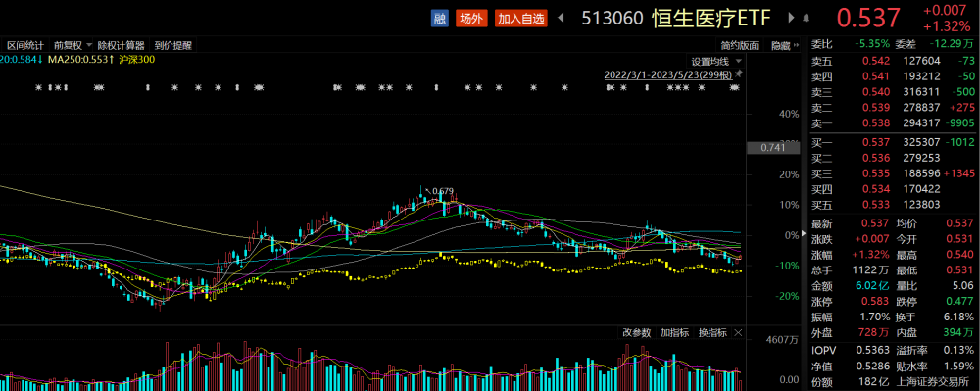Close the volume indicator panel with X
Viewport: 980px width, 391px height.
(738, 333)
